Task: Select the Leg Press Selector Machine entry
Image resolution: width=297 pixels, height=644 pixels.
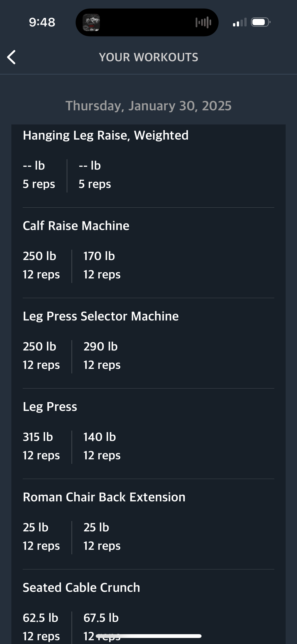Action: [101, 316]
